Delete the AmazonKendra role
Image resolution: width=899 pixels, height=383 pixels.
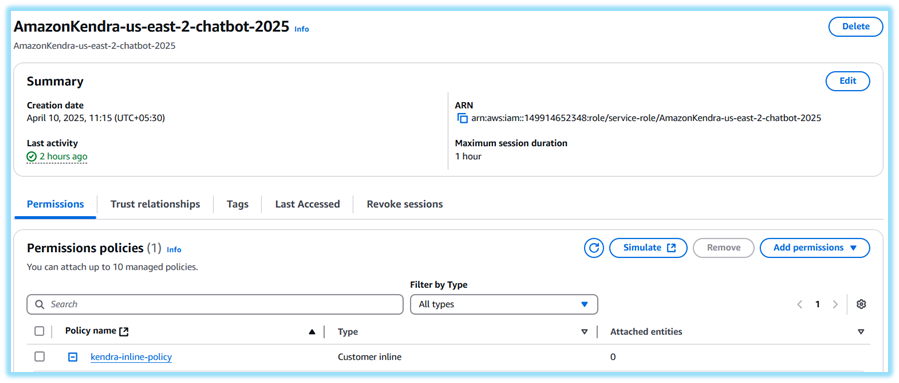coord(855,27)
